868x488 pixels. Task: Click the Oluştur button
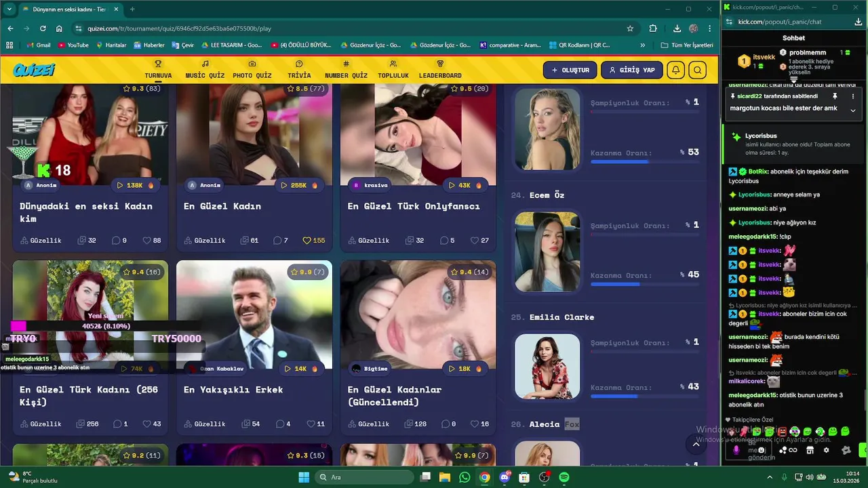click(x=570, y=70)
